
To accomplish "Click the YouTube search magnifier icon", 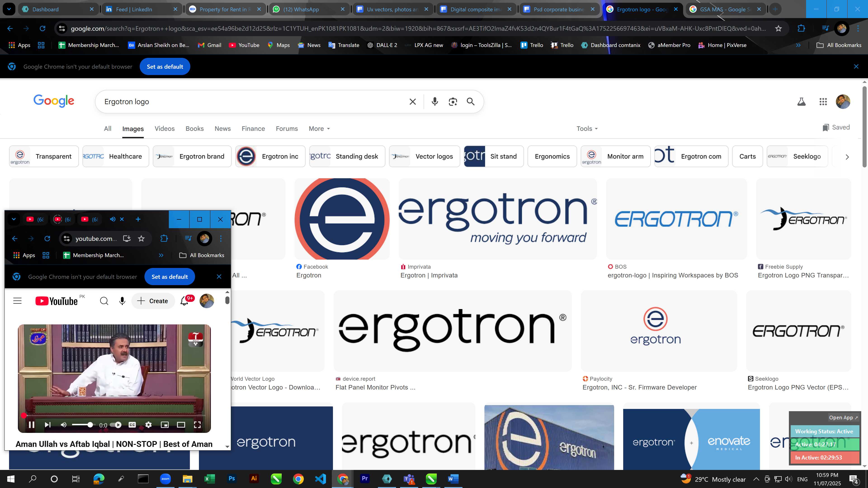I will tap(104, 301).
